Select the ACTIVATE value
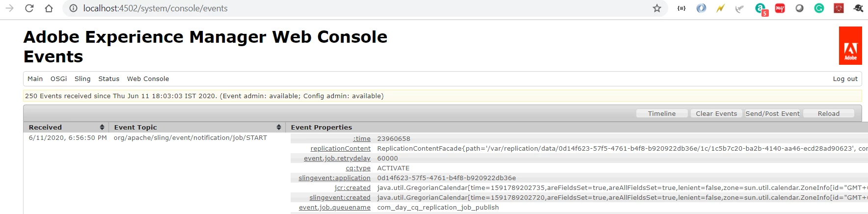The image size is (868, 214). [393, 168]
